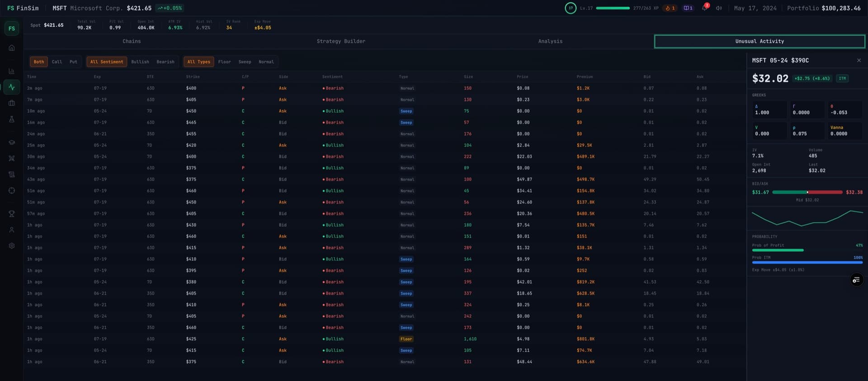Enable the Sweep type filter
The image size is (868, 381).
(245, 62)
